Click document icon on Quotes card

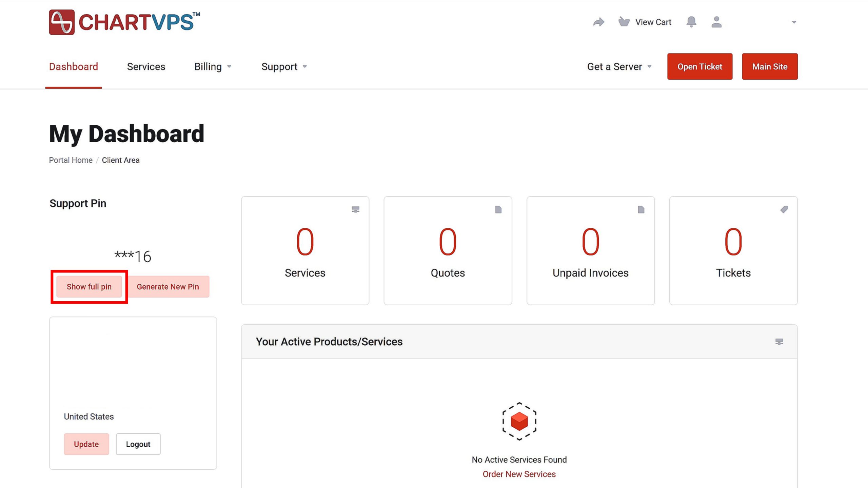point(498,209)
